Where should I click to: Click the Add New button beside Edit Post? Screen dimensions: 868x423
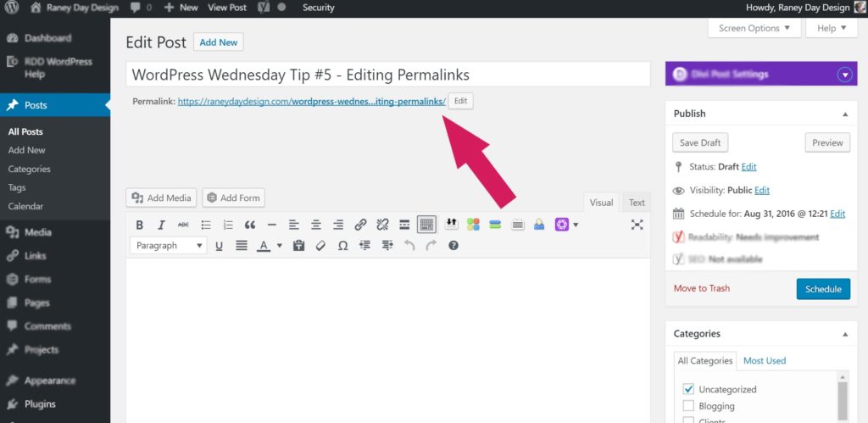point(218,42)
